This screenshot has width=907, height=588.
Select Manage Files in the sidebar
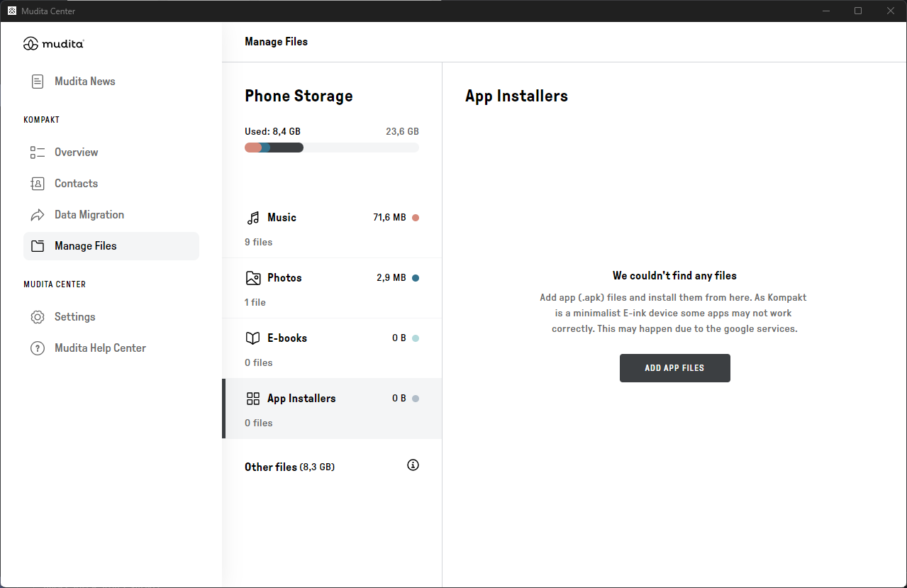pyautogui.click(x=111, y=246)
